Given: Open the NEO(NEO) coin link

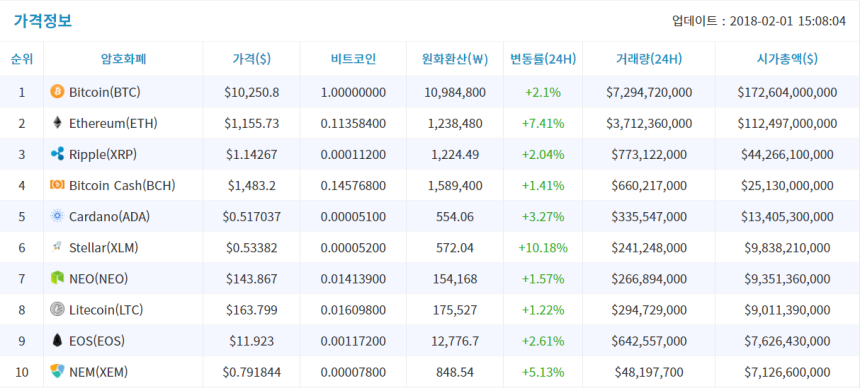Looking at the screenshot, I should tap(99, 279).
